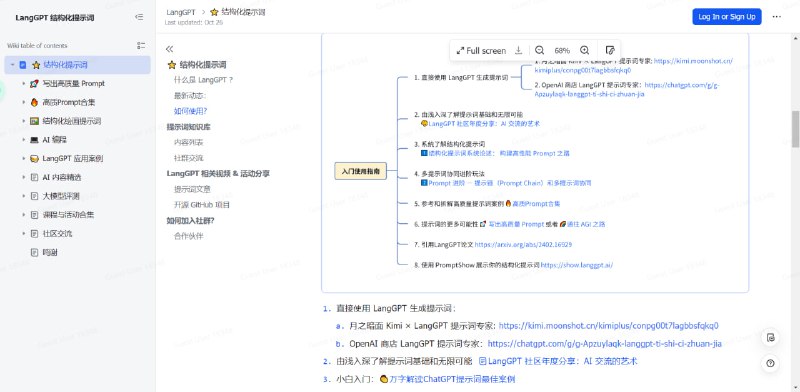
Task: Jump to 提示词知识库 outline heading
Action: pyautogui.click(x=188, y=127)
